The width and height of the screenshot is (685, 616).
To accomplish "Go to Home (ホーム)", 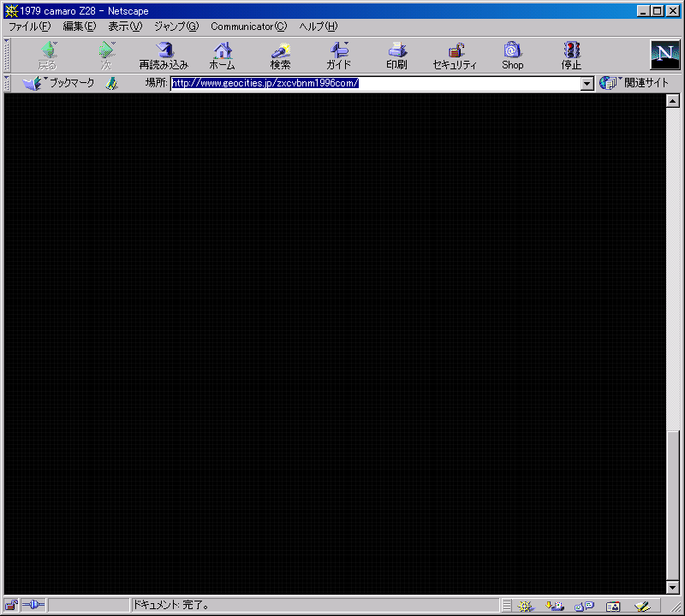I will tap(222, 56).
